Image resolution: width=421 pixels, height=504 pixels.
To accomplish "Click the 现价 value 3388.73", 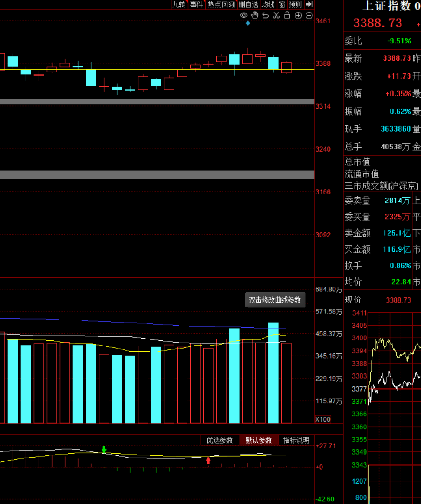I will [398, 300].
